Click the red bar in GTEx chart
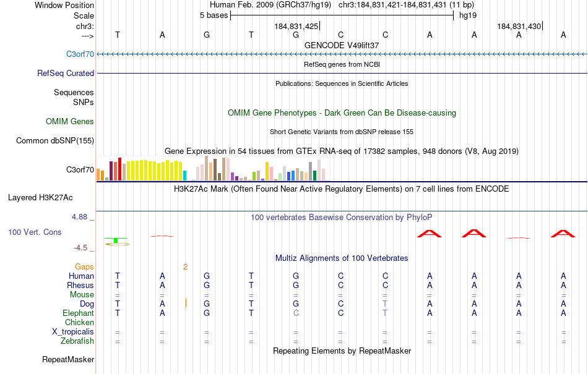Image resolution: width=588 pixels, height=374 pixels. (x=119, y=169)
